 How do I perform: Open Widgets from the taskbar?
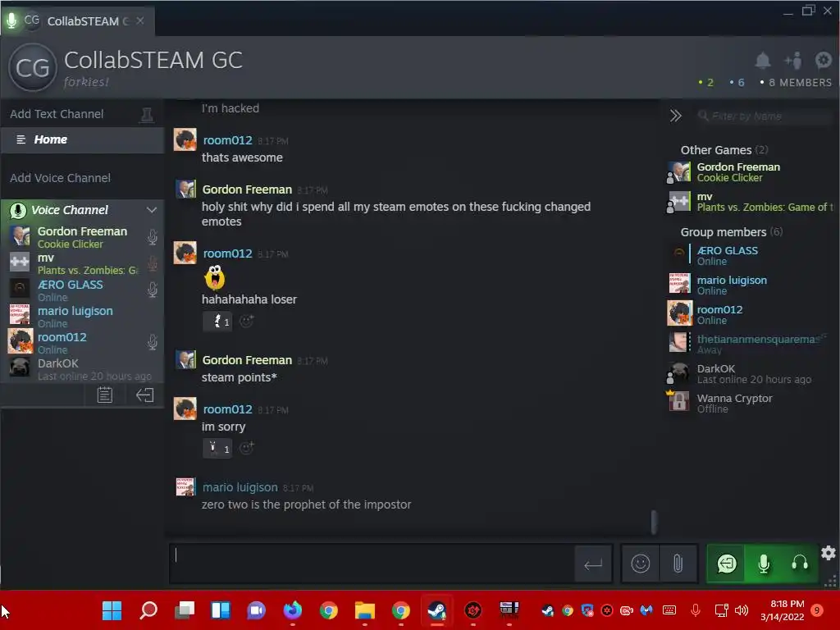pyautogui.click(x=220, y=610)
